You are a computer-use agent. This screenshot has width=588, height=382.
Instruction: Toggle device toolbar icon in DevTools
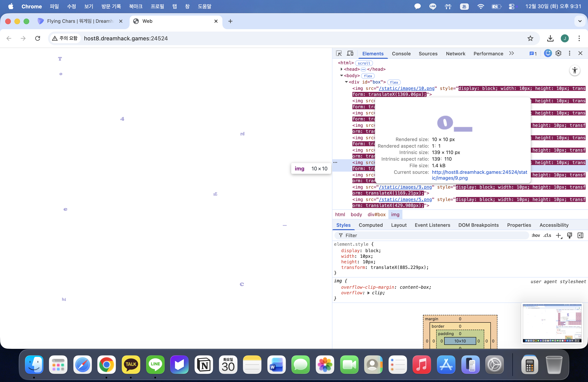[350, 53]
